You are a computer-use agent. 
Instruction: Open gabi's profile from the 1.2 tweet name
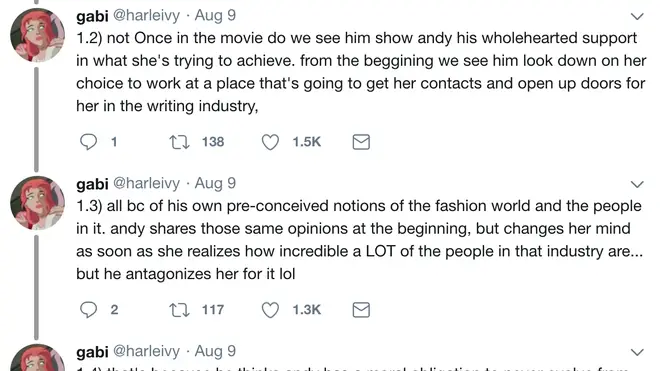[x=92, y=16]
